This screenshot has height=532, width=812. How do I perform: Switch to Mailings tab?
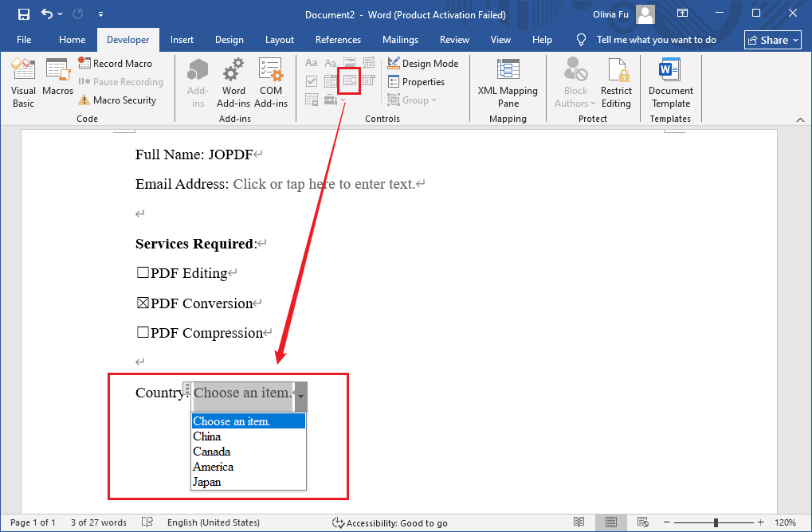[x=400, y=40]
